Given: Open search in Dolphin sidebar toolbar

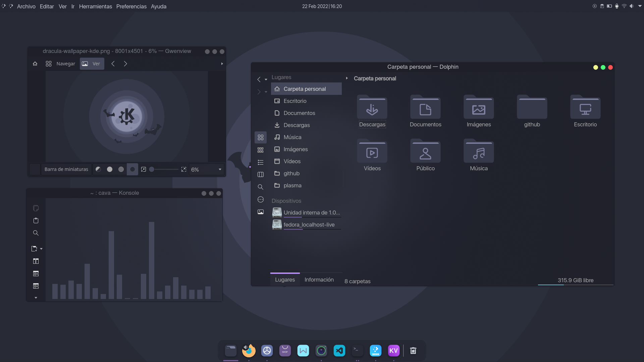Looking at the screenshot, I should 261,187.
